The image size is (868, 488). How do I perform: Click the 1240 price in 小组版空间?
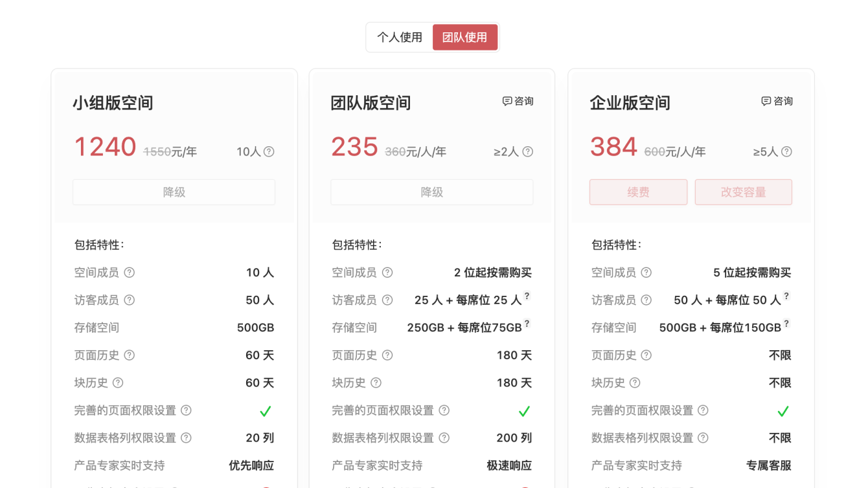tap(105, 147)
